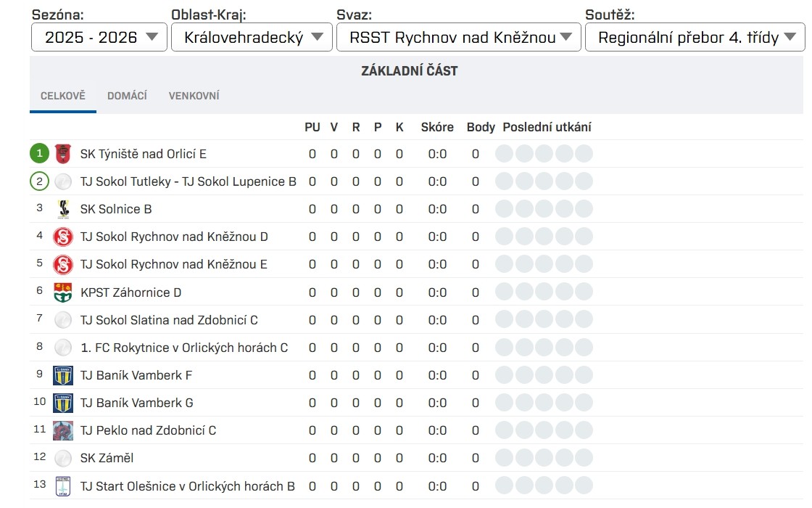Expand the Oblast-Kraj Královehradecký dropdown
Viewport: 812px width, 508px height.
(x=252, y=38)
